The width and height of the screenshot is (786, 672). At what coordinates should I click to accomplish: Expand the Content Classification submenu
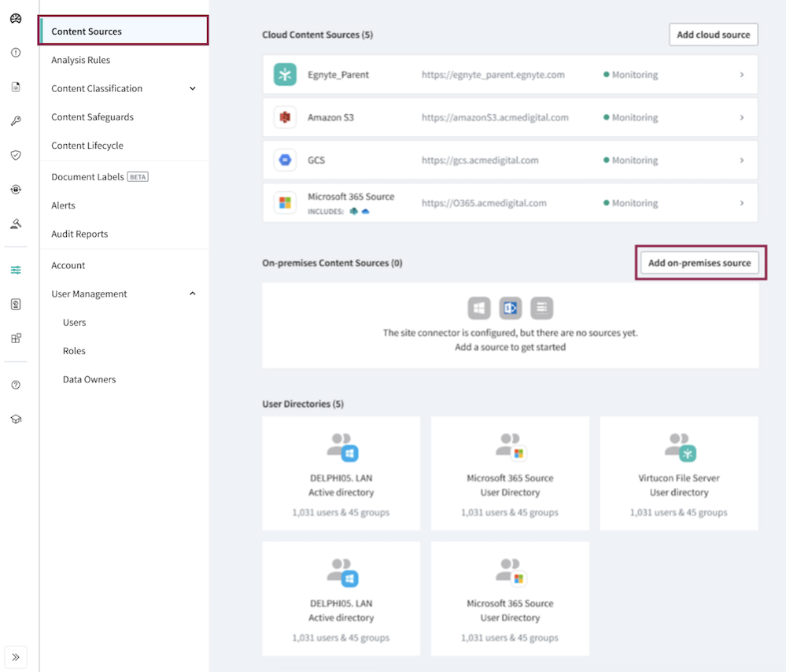pyautogui.click(x=193, y=89)
